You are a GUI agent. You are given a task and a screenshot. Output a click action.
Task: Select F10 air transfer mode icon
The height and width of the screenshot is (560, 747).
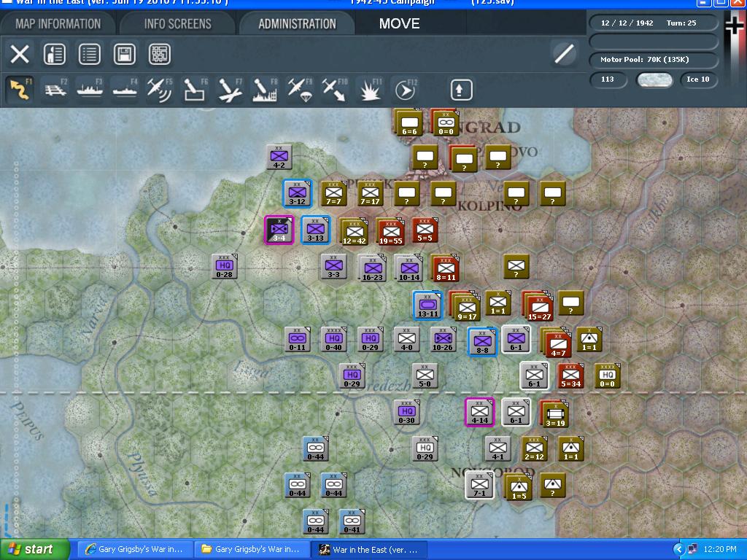[x=335, y=90]
